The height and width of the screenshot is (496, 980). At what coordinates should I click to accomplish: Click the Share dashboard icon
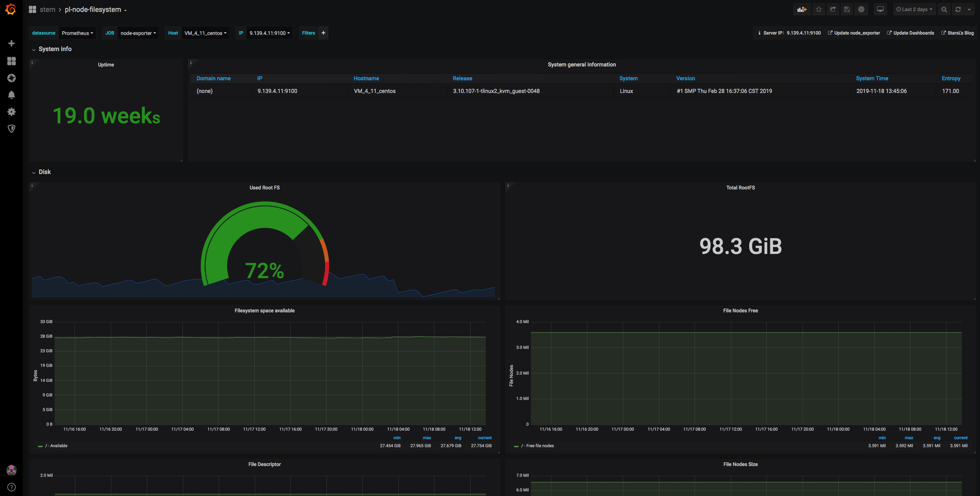coord(833,10)
